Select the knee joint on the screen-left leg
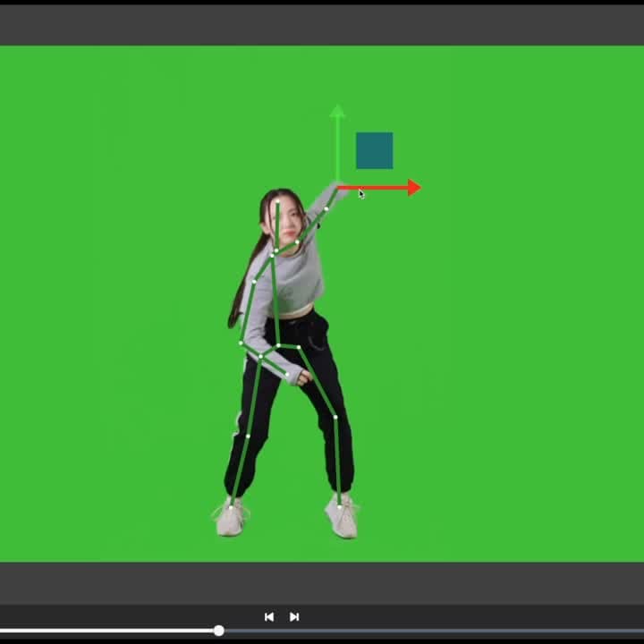The height and width of the screenshot is (644, 644). (248, 436)
